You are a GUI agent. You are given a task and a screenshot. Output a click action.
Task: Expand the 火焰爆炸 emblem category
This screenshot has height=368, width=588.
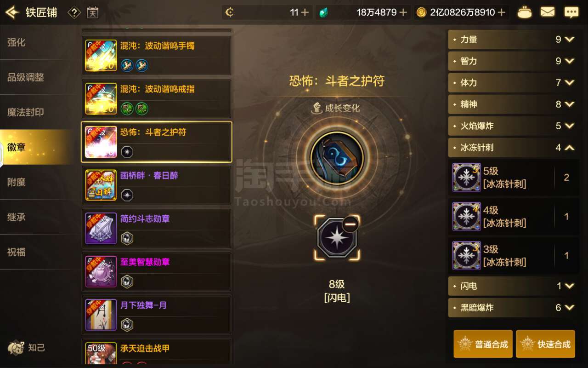tap(513, 126)
